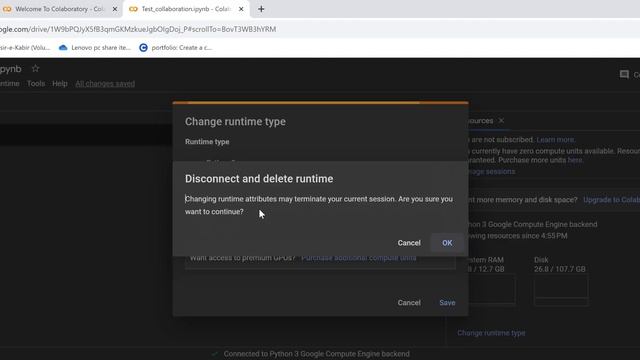Click the Upgrade to Colab link
The height and width of the screenshot is (360, 640).
611,200
